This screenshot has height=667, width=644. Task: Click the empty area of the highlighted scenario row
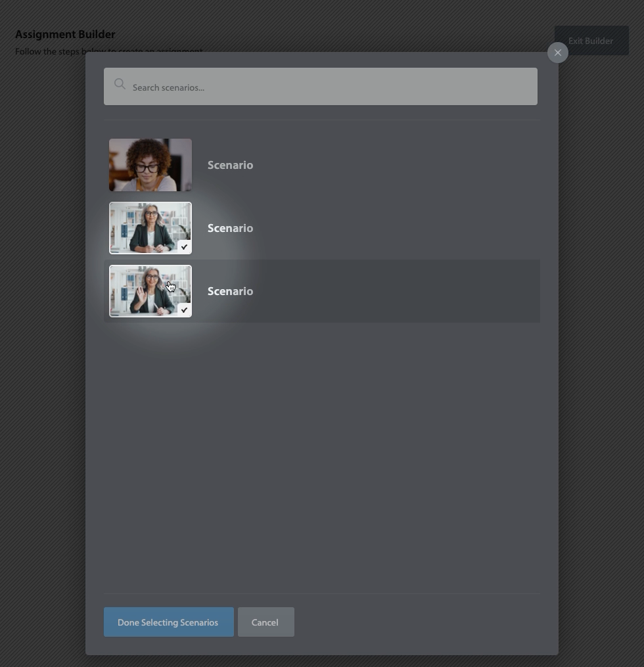coord(394,291)
